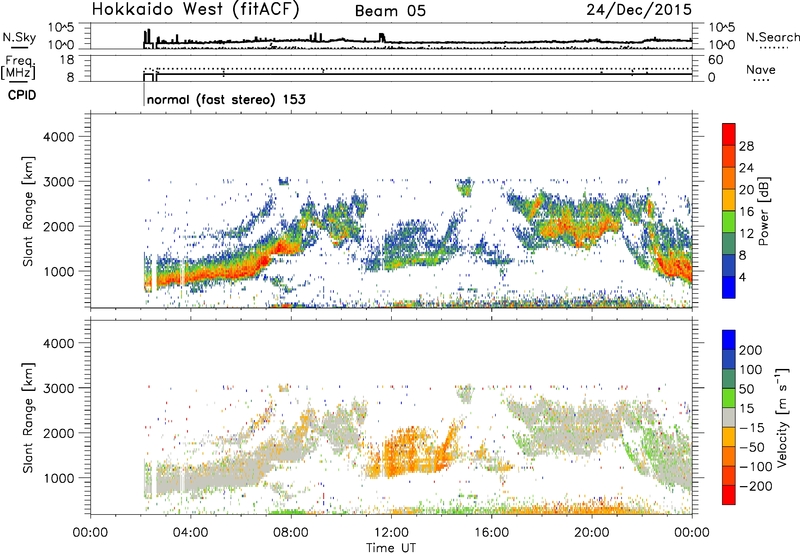Click the '4000' tick on power panel
Screen dimensions: 800x554
pyautogui.click(x=59, y=137)
